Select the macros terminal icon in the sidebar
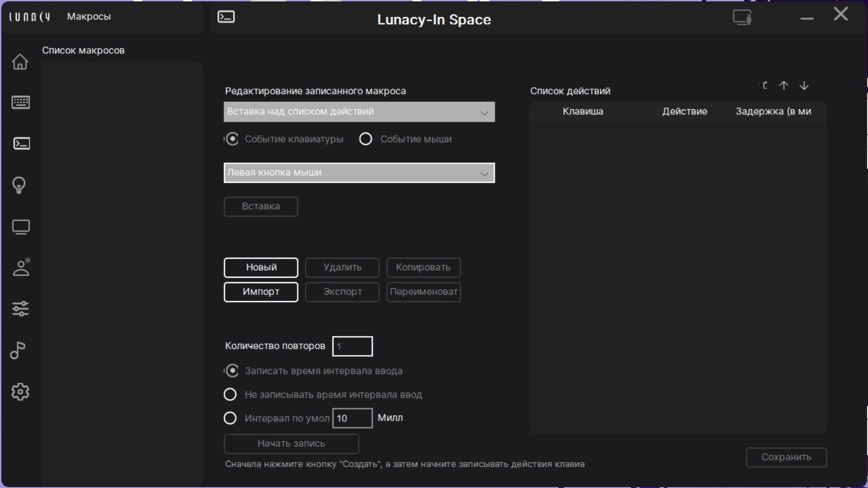Screen dimensions: 868x488 point(21,144)
